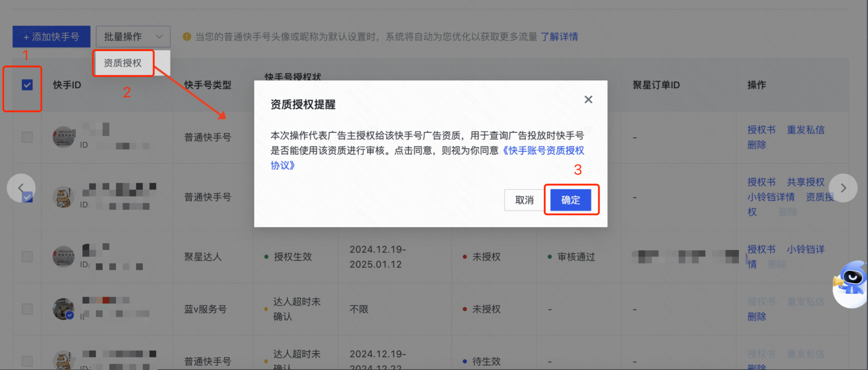Click the cat avatar in the 蓝v服务号 row
The height and width of the screenshot is (370, 868).
64,309
